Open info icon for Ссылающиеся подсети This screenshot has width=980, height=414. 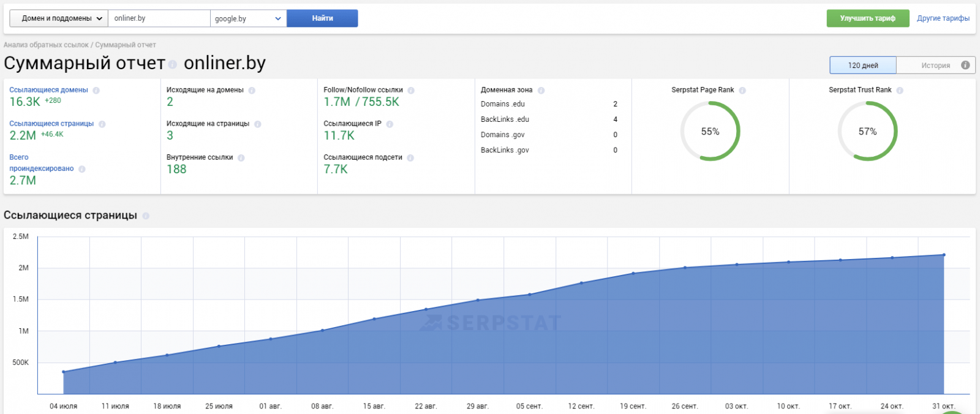[x=410, y=157]
